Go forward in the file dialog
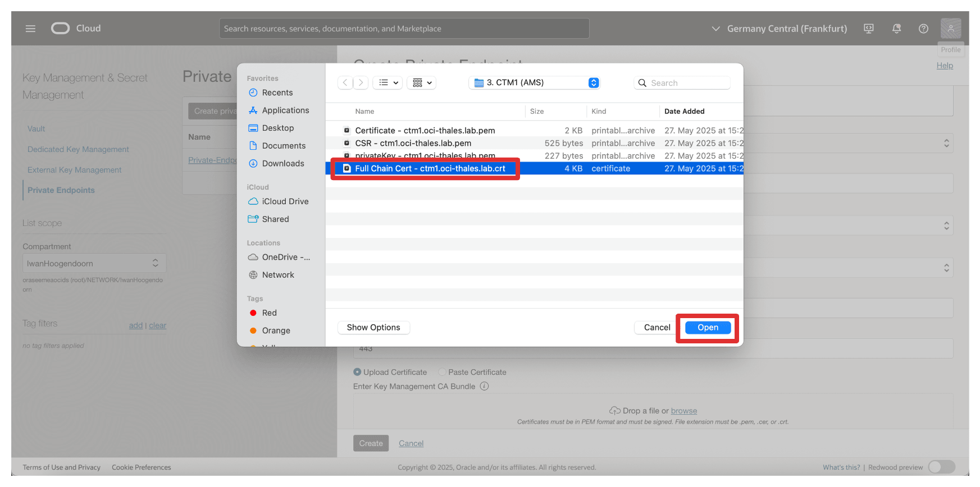Viewport: 980px width, 487px height. (361, 82)
